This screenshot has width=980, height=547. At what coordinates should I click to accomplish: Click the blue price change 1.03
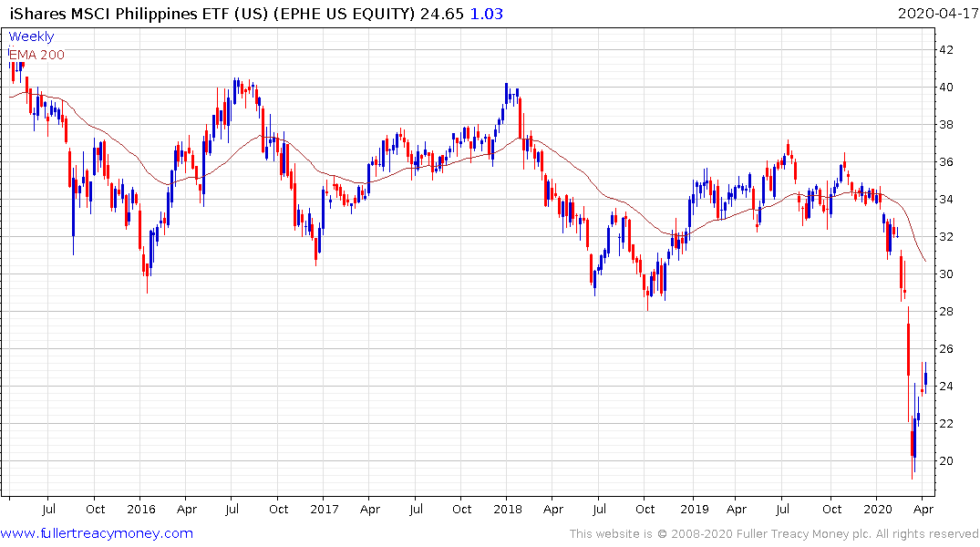[x=486, y=14]
